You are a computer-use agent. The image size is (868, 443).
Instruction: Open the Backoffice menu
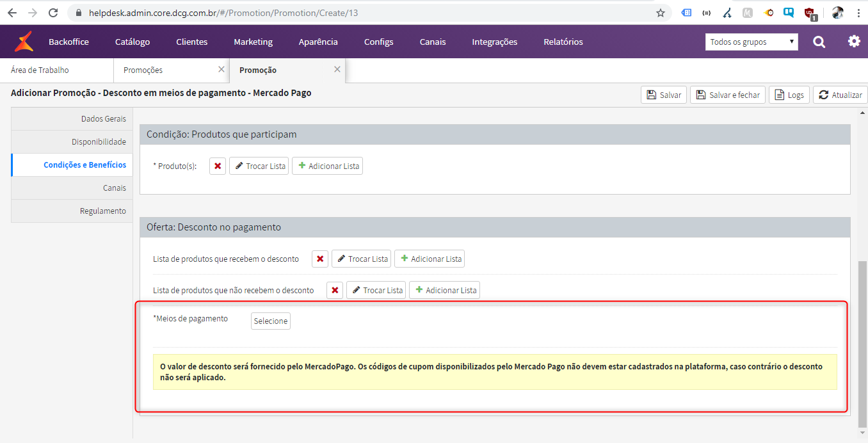[x=68, y=42]
